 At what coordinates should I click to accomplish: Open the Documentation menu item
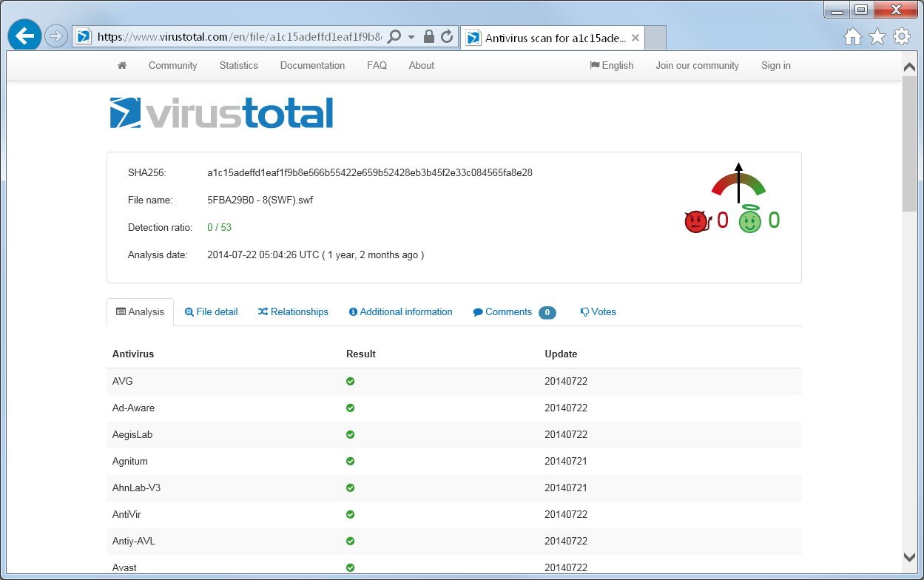[312, 66]
